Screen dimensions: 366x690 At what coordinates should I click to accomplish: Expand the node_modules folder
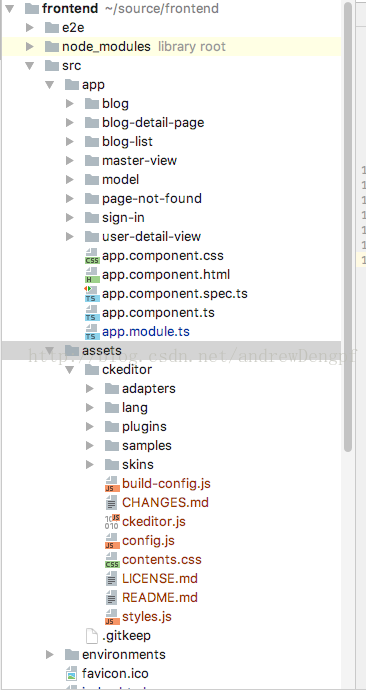[x=29, y=47]
